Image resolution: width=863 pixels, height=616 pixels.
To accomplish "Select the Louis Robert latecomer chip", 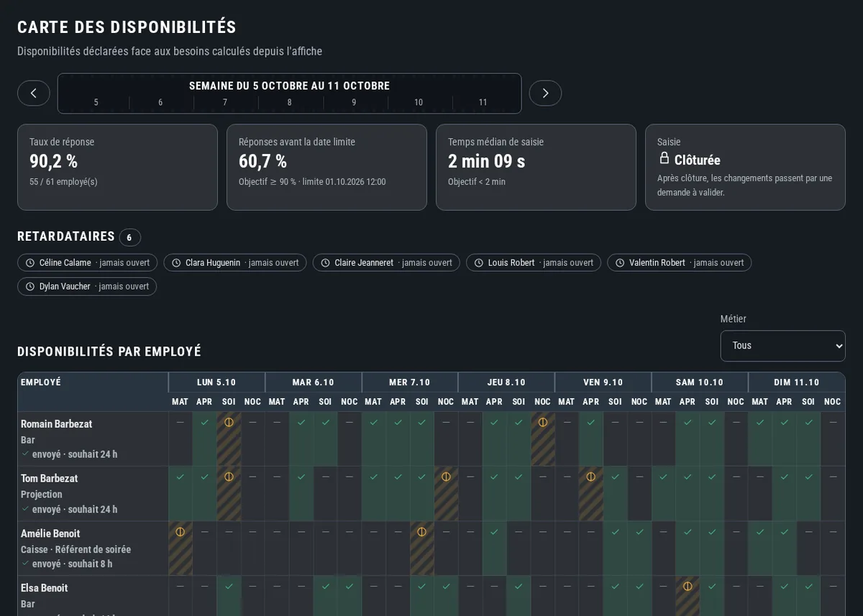I will pyautogui.click(x=534, y=263).
